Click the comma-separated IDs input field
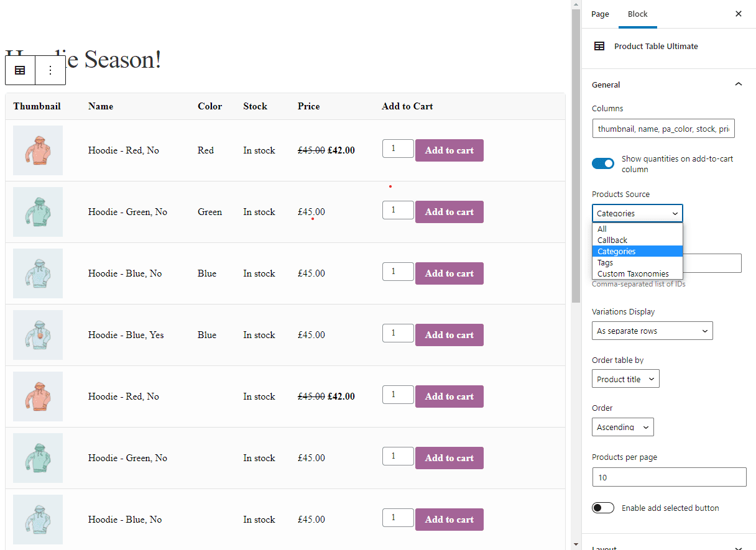 tap(712, 263)
